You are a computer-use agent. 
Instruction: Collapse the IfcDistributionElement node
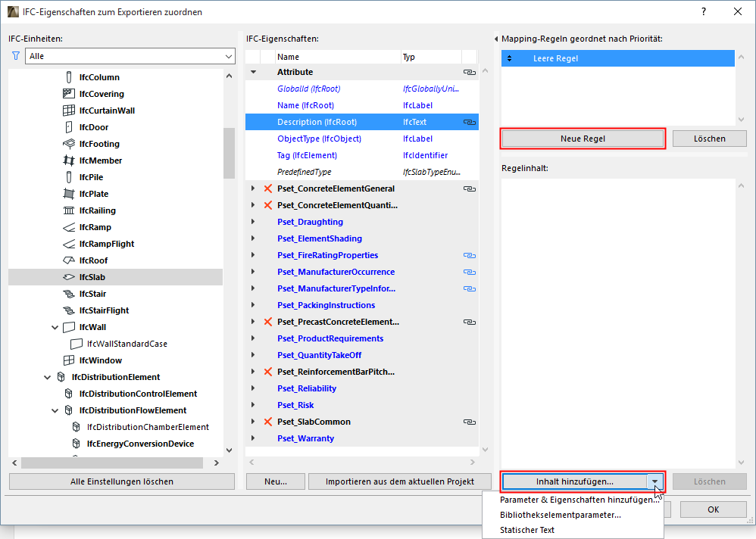47,378
